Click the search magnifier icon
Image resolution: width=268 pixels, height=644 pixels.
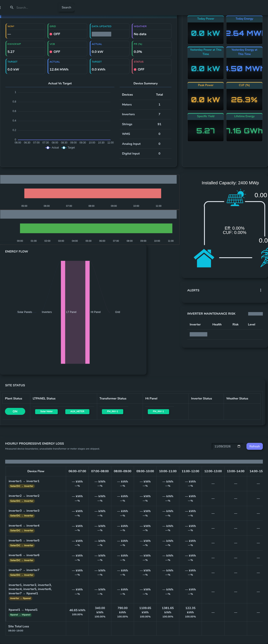[12, 8]
